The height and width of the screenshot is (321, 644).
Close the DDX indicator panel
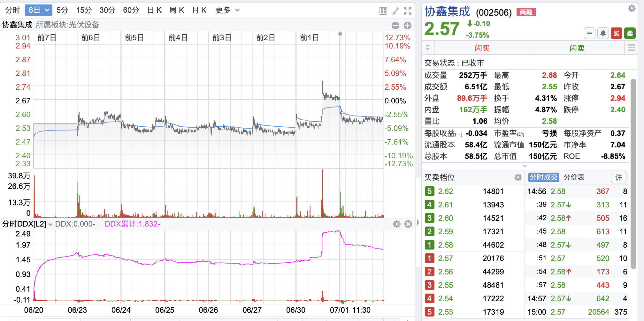click(408, 224)
